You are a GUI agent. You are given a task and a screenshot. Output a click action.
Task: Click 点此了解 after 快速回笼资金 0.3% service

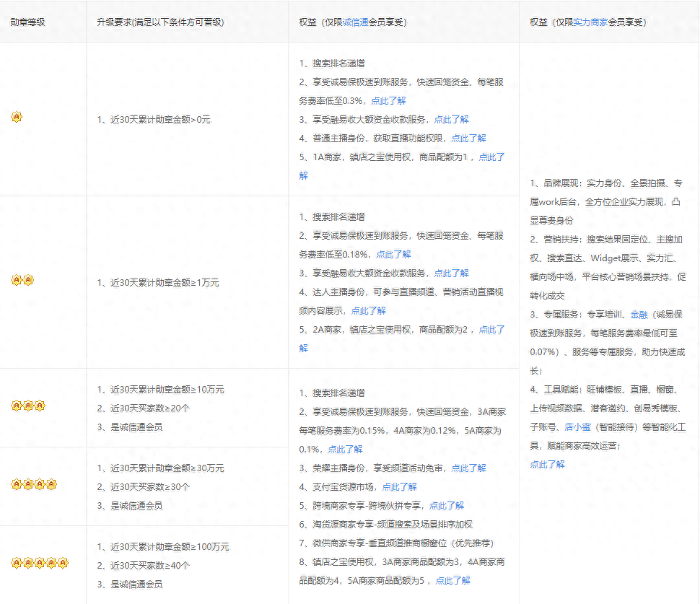click(x=390, y=101)
